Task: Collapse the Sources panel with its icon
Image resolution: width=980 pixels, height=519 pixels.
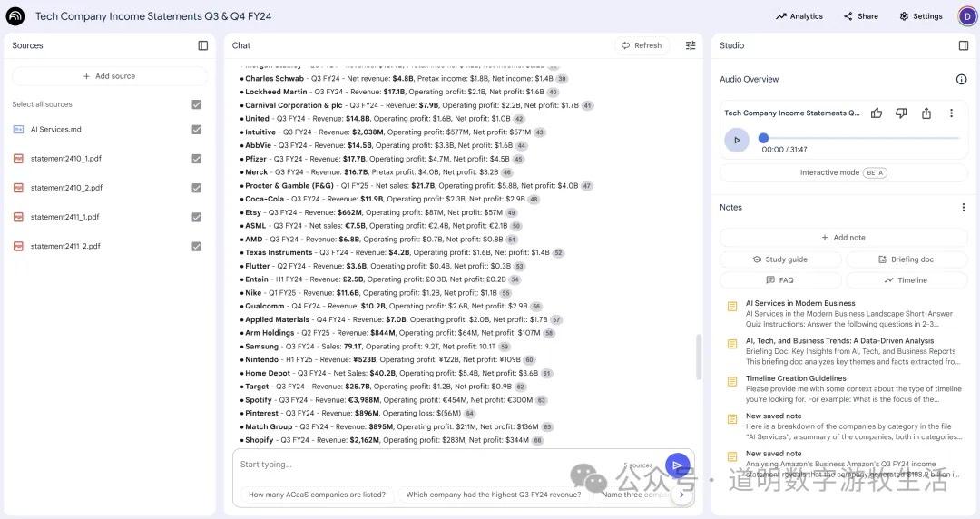Action: [203, 45]
